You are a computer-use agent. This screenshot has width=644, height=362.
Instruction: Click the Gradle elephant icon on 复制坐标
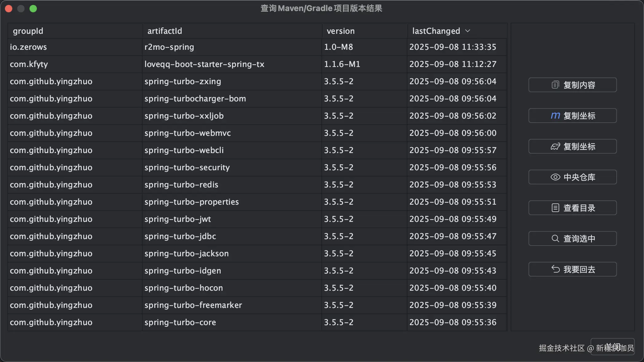point(555,146)
